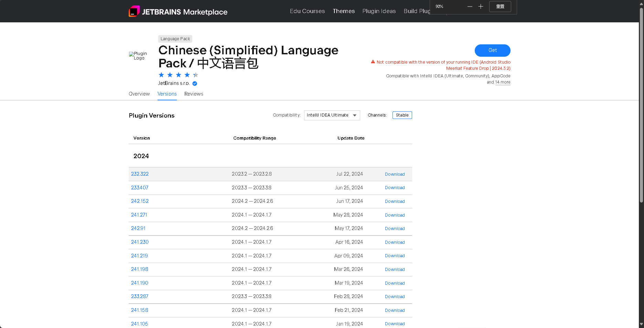
Task: Click the 'Plugin Versions' section heading
Action: 152,116
